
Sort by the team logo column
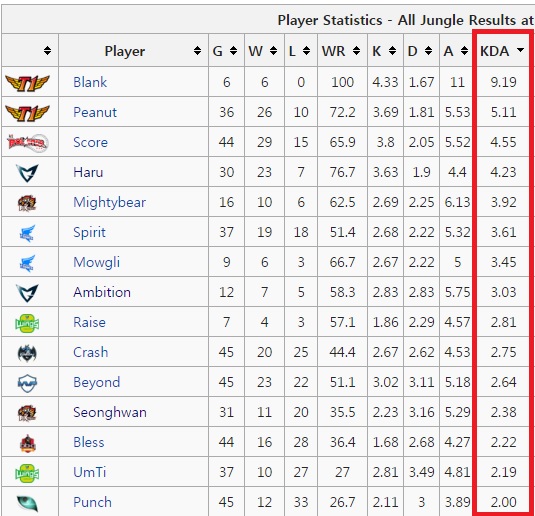pos(47,51)
